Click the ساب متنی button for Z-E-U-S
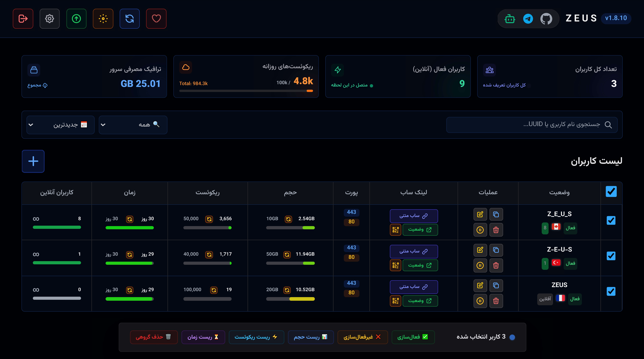Viewport: 644px width, 359px height. click(x=414, y=251)
